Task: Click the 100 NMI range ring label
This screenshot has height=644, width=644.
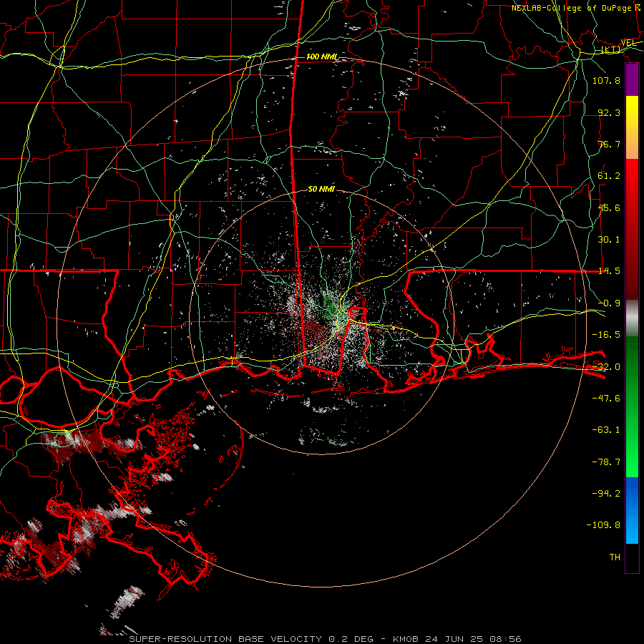Action: point(322,57)
